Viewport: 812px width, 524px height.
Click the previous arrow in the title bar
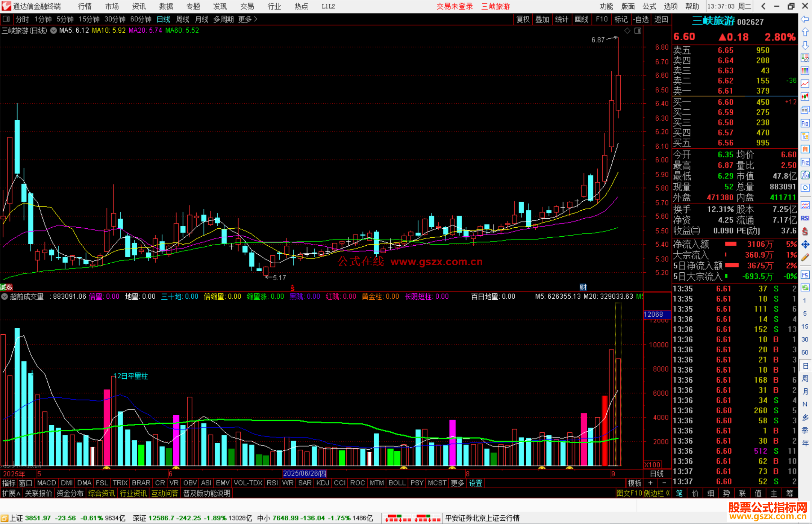coord(763,6)
